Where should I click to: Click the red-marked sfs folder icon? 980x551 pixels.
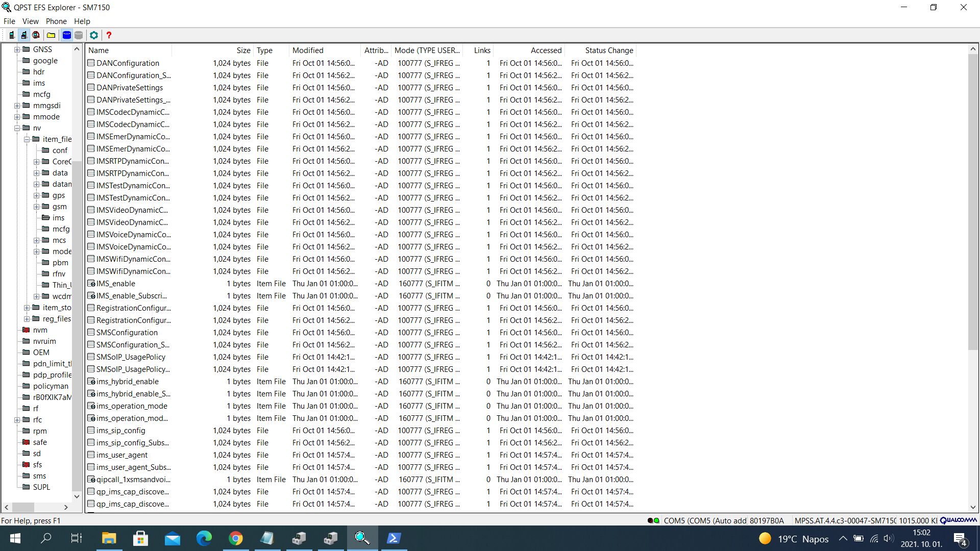point(26,465)
